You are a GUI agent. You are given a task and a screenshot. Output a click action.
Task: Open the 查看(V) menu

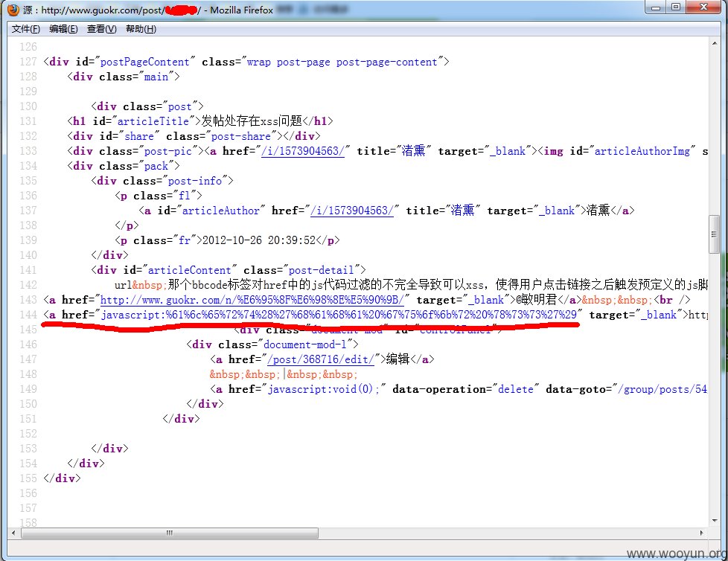102,29
